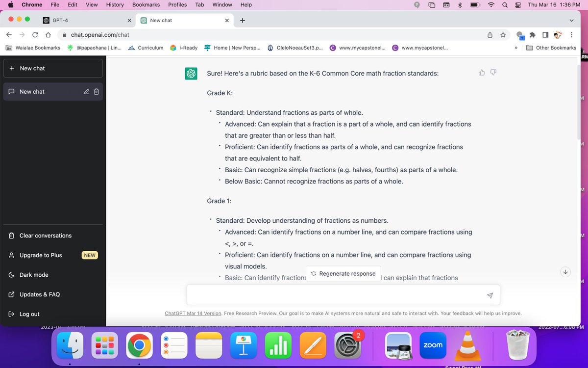This screenshot has height=368, width=588.
Task: Click the Chrome profile avatar
Action: 558,35
